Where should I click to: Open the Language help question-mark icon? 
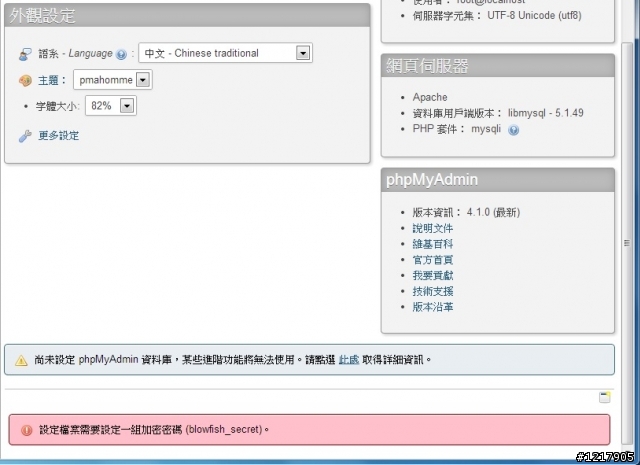[121, 54]
